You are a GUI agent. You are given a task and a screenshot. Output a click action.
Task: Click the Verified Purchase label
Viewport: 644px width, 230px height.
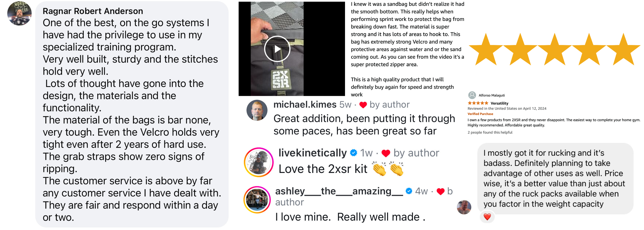coord(480,114)
